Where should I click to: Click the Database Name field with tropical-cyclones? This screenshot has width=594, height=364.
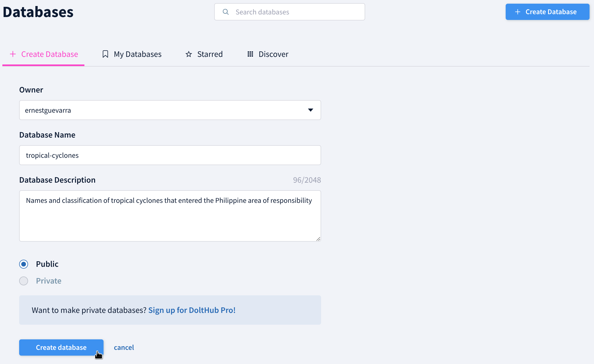click(x=170, y=155)
